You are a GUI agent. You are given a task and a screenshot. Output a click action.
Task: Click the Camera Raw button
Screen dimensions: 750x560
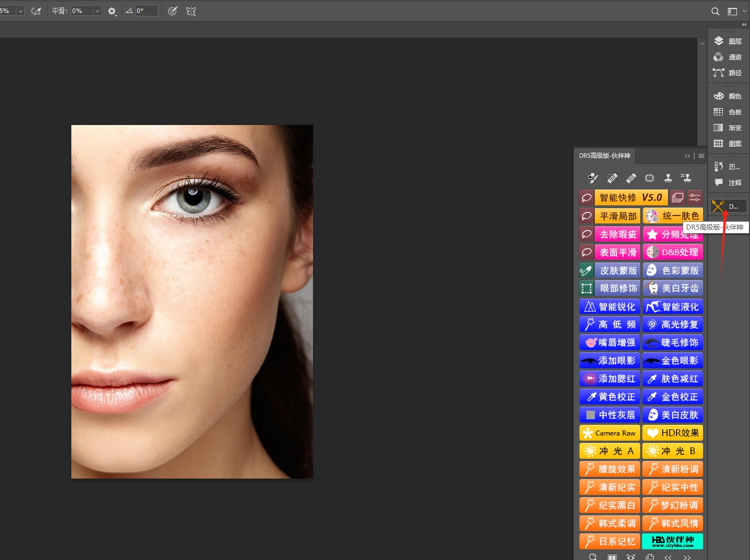coord(610,433)
